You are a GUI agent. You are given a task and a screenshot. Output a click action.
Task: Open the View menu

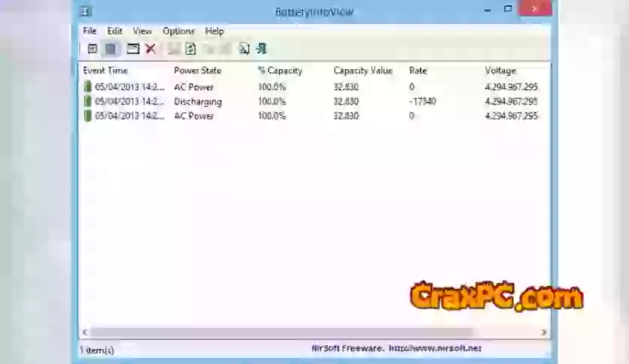pos(142,31)
